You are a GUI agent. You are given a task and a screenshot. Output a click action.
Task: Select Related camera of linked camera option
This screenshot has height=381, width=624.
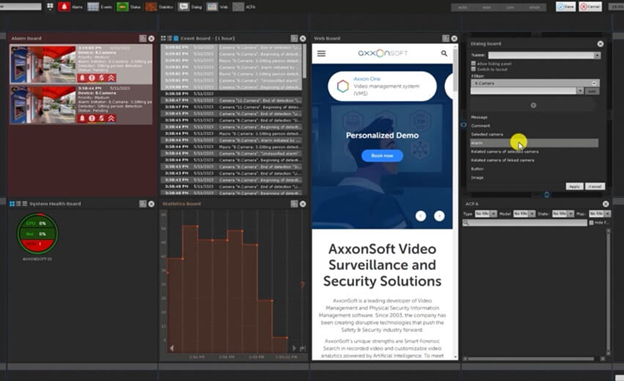point(503,160)
